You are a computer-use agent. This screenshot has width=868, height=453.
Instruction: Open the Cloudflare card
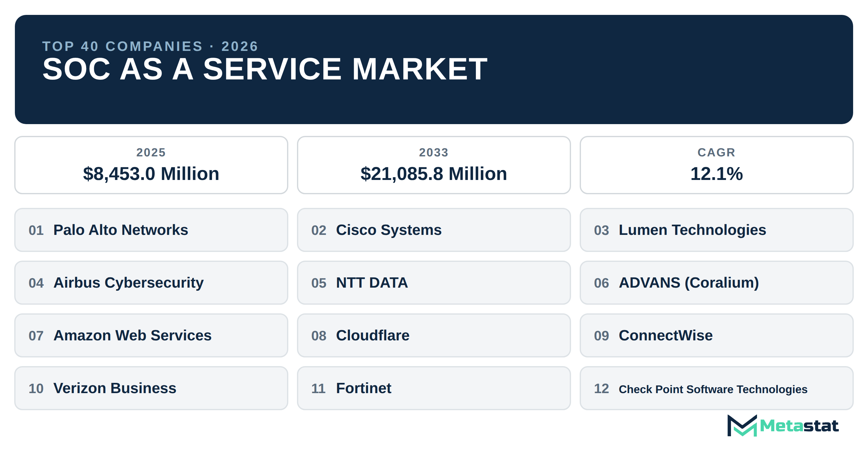tap(434, 335)
